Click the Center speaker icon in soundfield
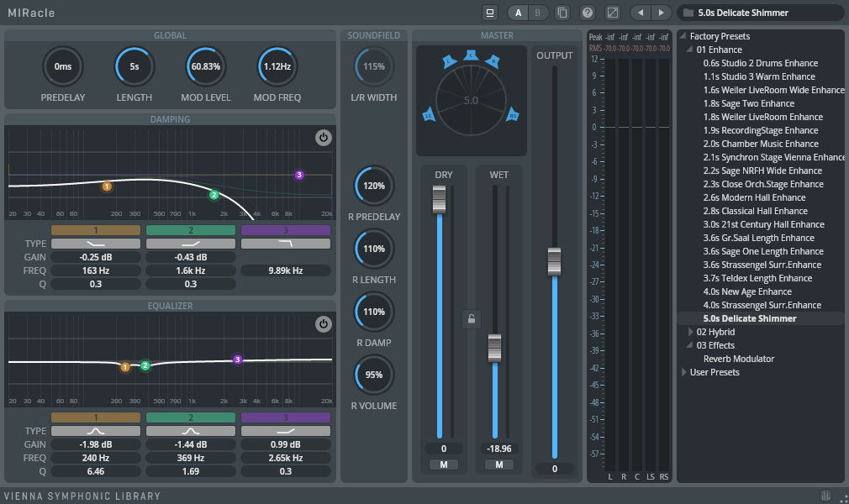Image resolution: width=849 pixels, height=504 pixels. pos(471,55)
